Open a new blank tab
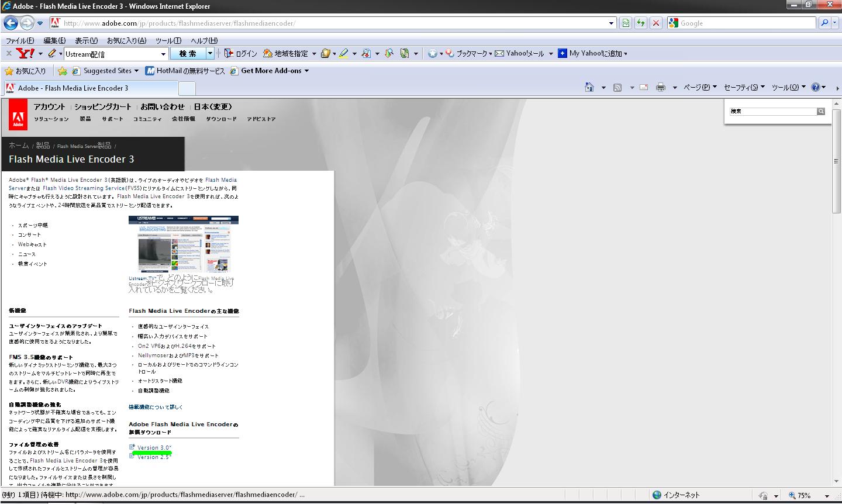Screen dimensions: 842x504 [187, 89]
